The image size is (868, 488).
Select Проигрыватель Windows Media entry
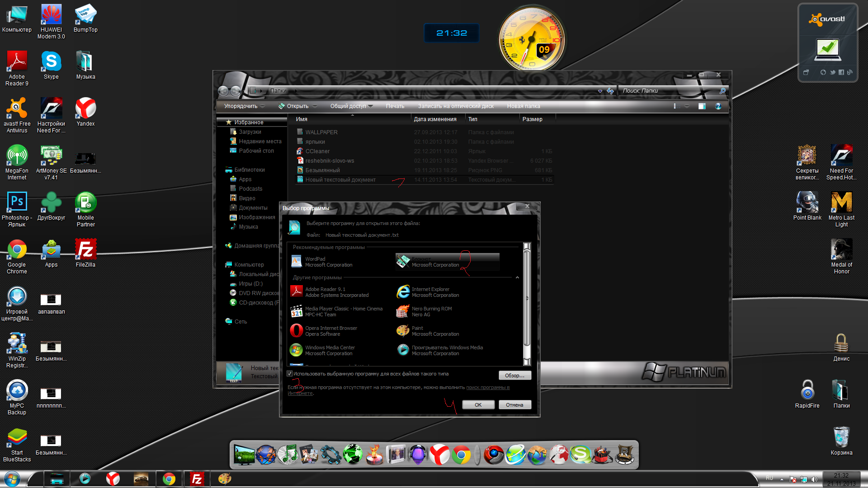[440, 350]
